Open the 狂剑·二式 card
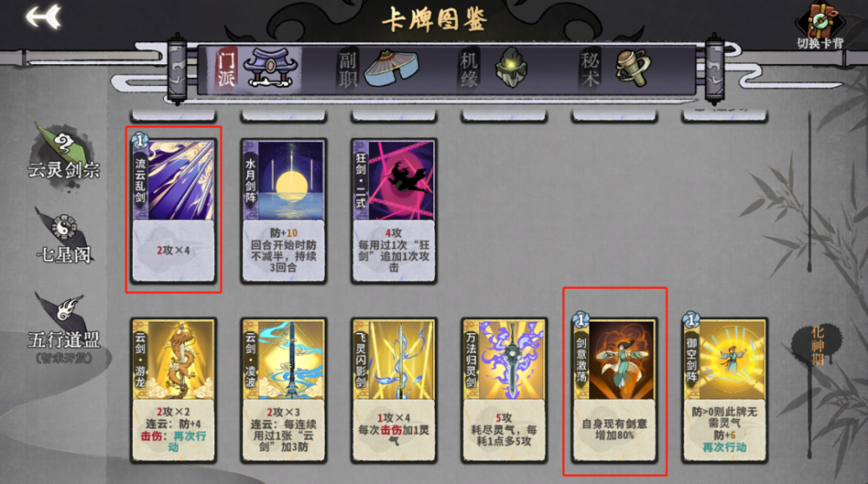This screenshot has width=868, height=484. (x=394, y=210)
